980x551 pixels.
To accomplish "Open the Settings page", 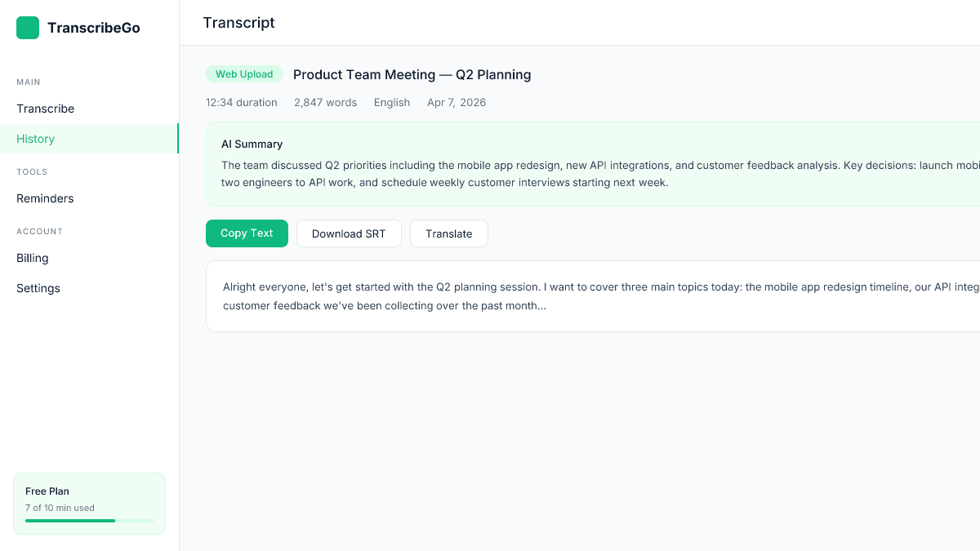I will tap(38, 288).
